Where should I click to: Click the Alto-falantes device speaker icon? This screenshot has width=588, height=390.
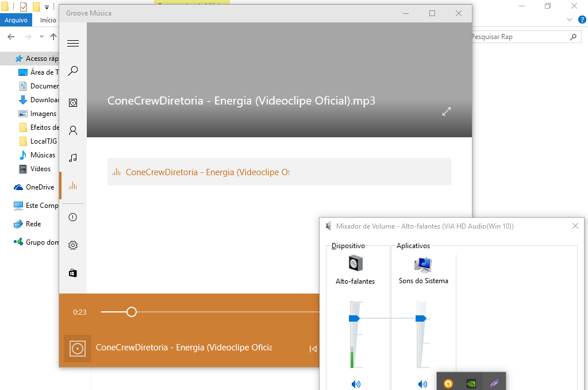click(355, 263)
